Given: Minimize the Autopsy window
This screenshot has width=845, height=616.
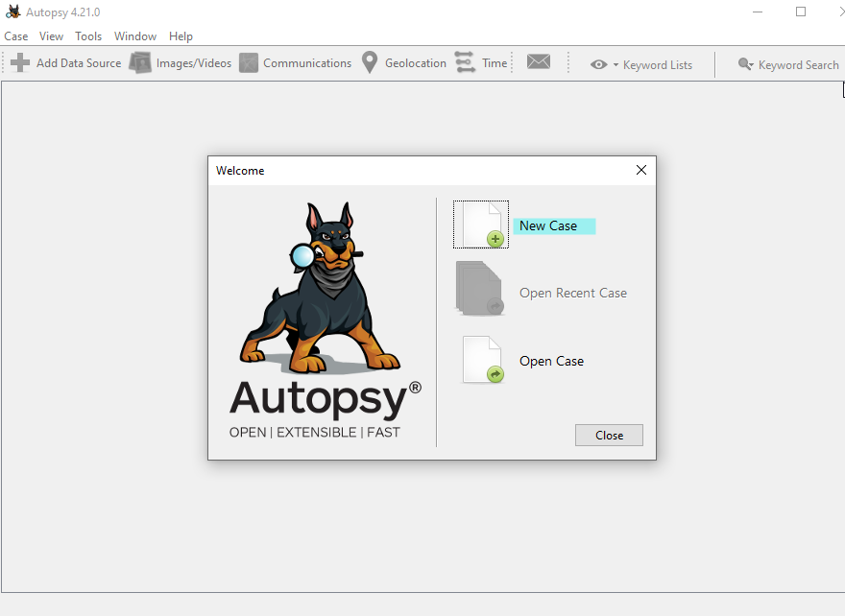Looking at the screenshot, I should tap(758, 12).
